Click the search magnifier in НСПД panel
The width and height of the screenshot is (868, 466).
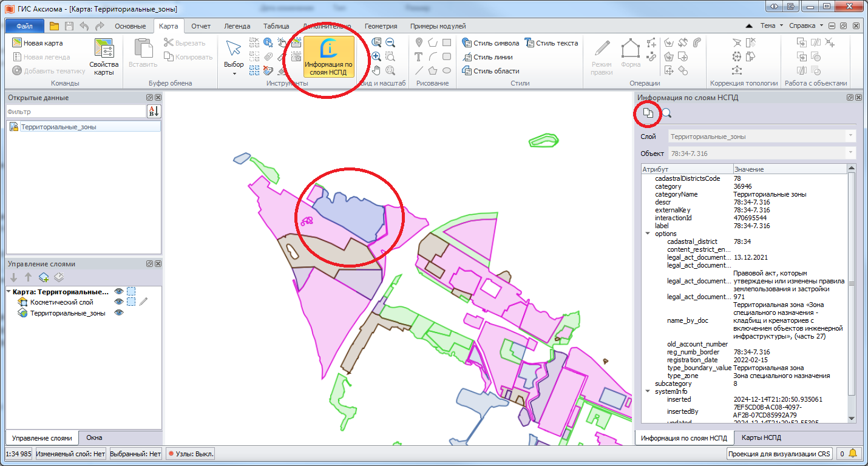666,113
